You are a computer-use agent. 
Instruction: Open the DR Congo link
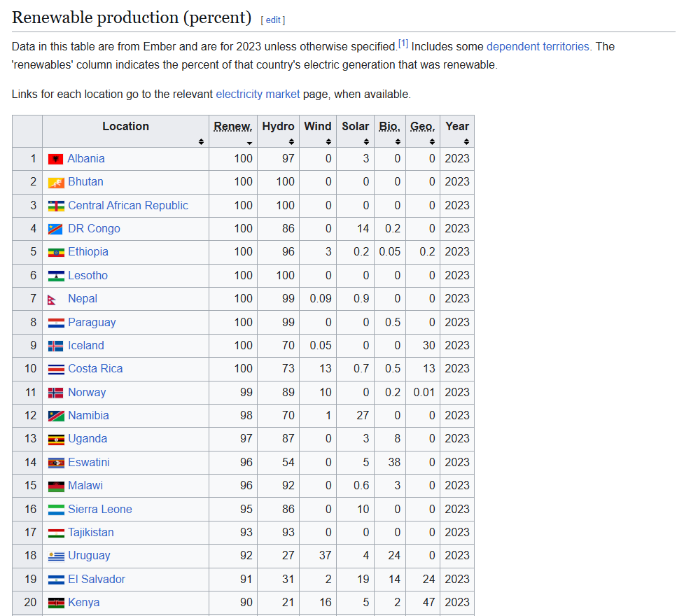(x=94, y=229)
